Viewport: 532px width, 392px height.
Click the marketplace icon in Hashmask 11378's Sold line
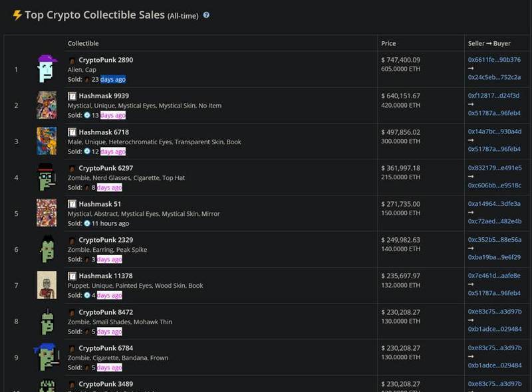pos(87,296)
